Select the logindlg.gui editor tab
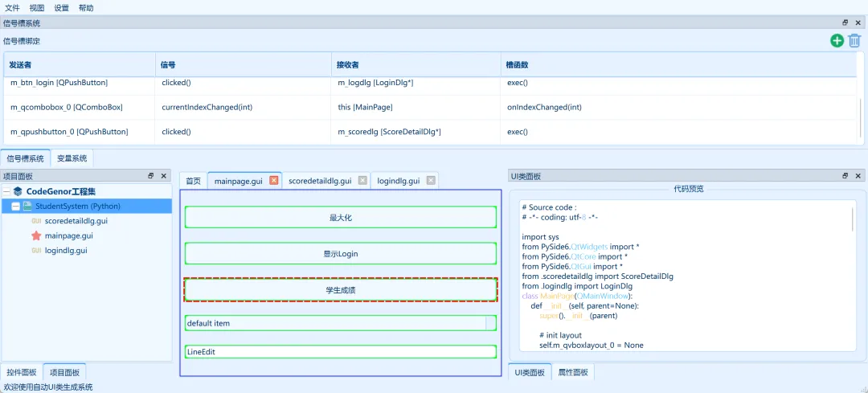This screenshot has width=868, height=393. [398, 181]
